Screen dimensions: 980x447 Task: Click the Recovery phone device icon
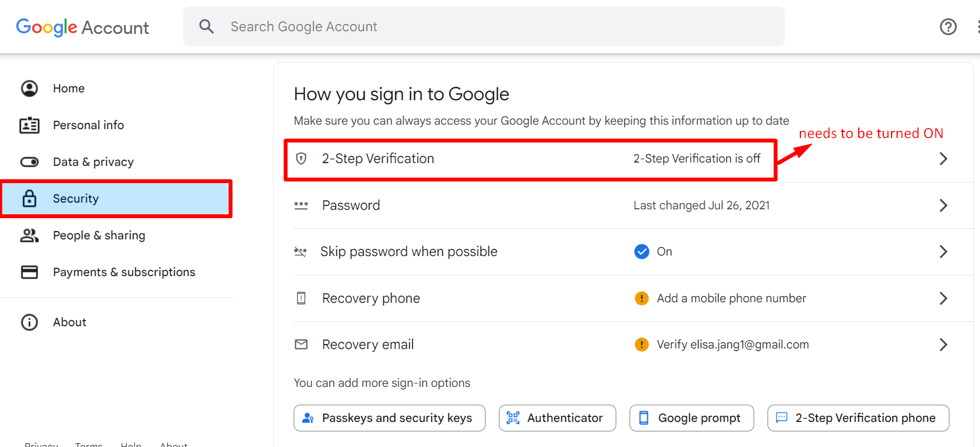coord(301,298)
